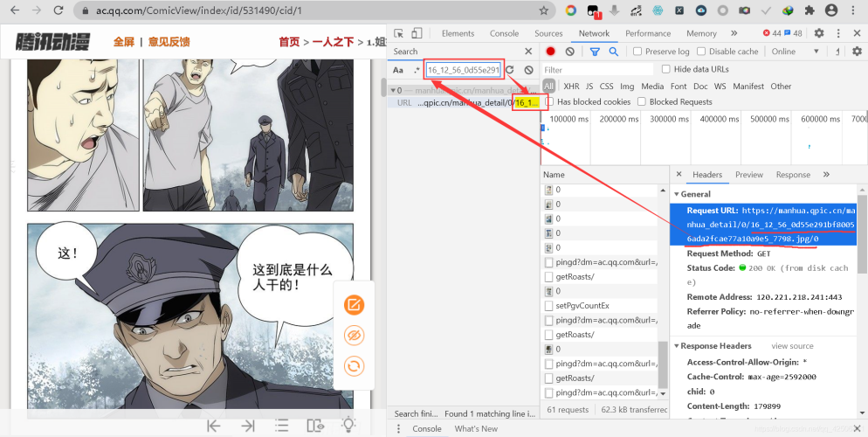This screenshot has height=437, width=868.
Task: Click the Headers pane vertical scrollbar
Action: tap(862, 234)
